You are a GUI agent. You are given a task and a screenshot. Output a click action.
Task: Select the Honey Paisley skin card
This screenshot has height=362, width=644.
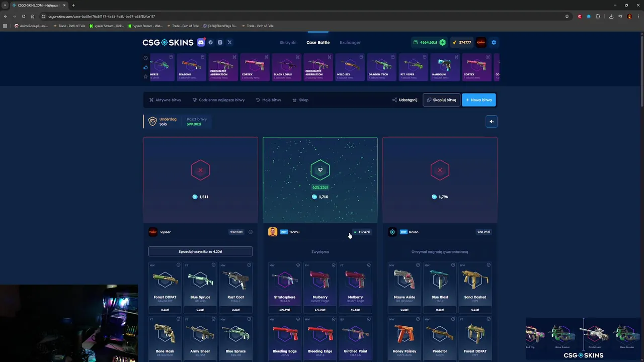pos(405,338)
